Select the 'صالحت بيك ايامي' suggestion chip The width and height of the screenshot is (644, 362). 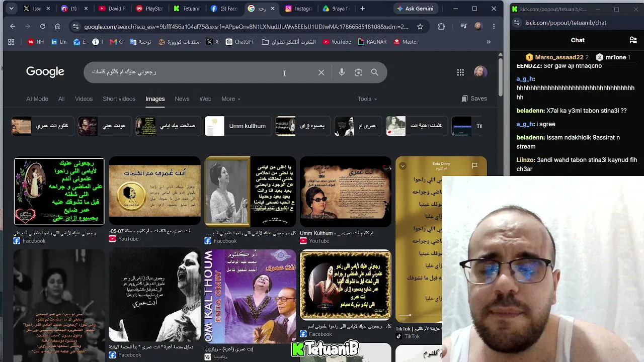click(168, 126)
